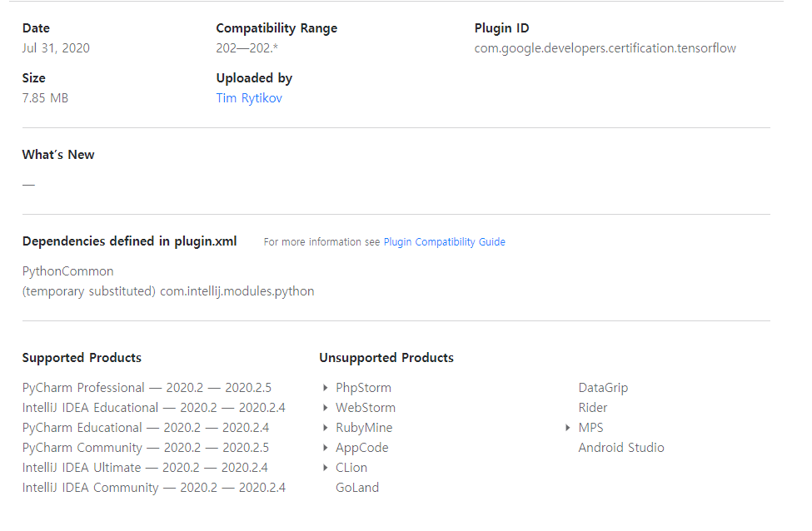Click the IntelliJ IDEA Ultimate supported row
This screenshot has width=812, height=531.
[x=145, y=468]
